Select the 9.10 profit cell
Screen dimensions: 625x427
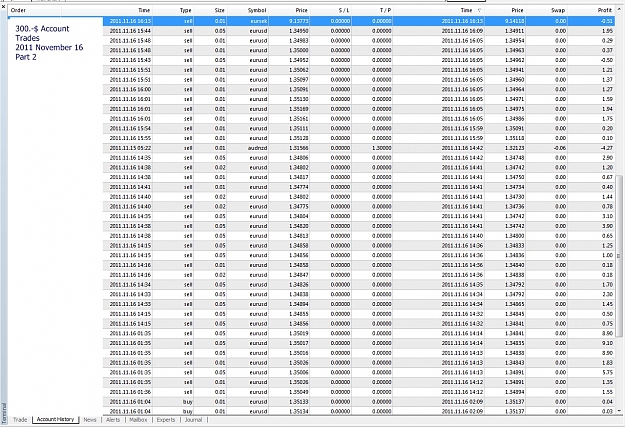607,343
